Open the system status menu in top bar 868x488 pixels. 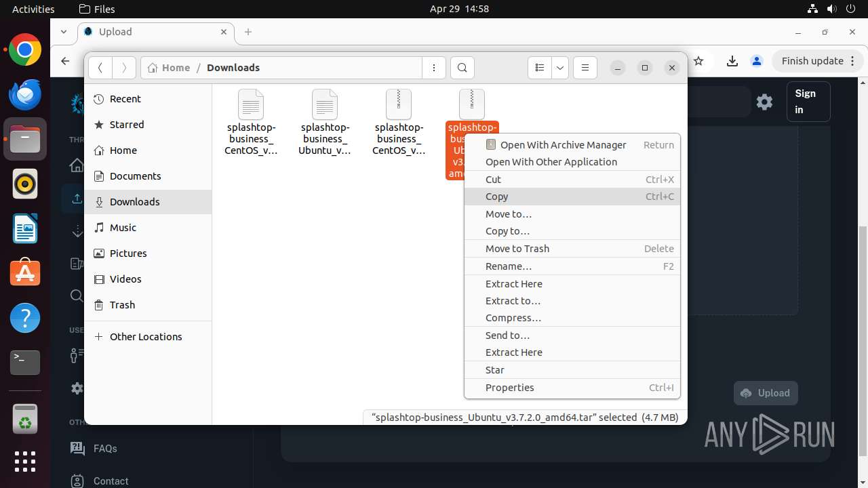coord(831,9)
